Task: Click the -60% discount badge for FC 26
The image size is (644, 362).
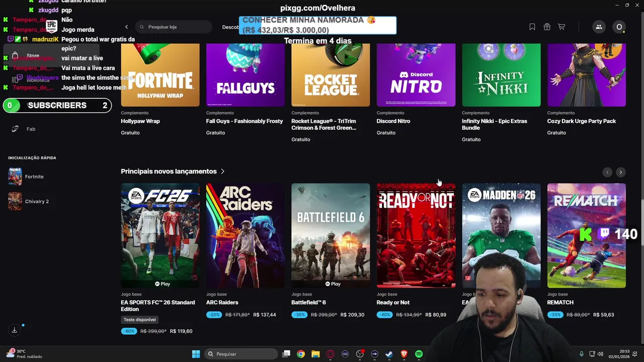Action: 129,331
